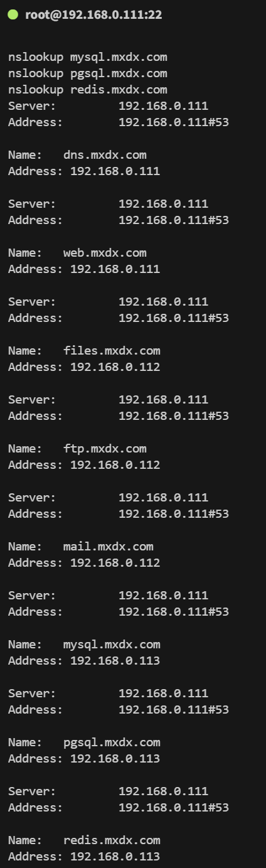Click the green connection status dot

pyautogui.click(x=13, y=14)
